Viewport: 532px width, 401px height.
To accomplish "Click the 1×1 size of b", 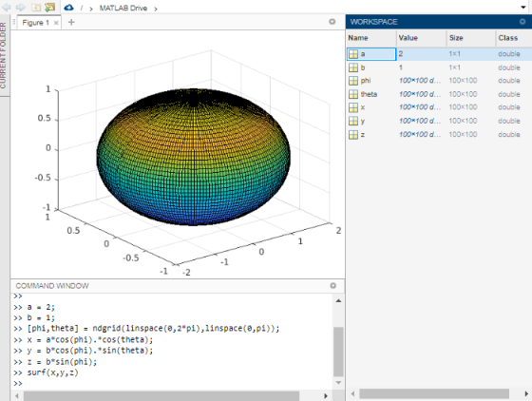I will (455, 67).
